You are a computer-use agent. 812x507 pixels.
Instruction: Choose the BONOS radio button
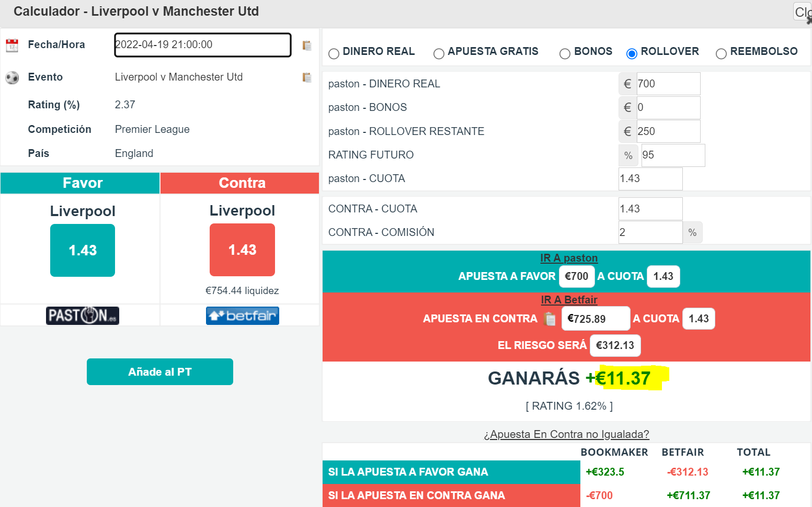coord(565,53)
